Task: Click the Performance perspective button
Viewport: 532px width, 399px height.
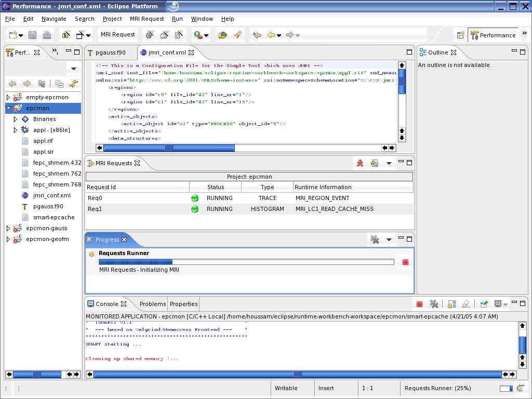Action: [493, 35]
